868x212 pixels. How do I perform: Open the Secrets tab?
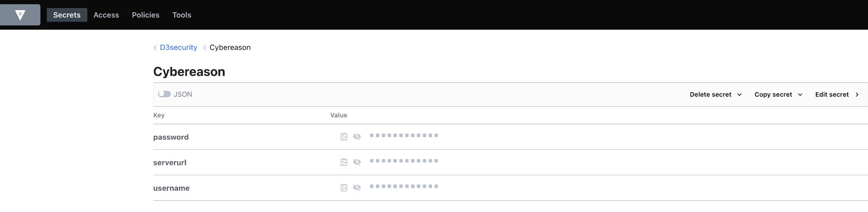67,15
